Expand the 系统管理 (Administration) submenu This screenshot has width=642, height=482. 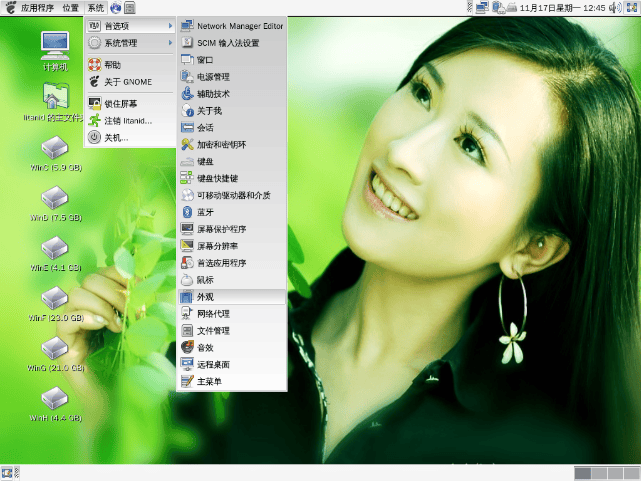[x=132, y=43]
